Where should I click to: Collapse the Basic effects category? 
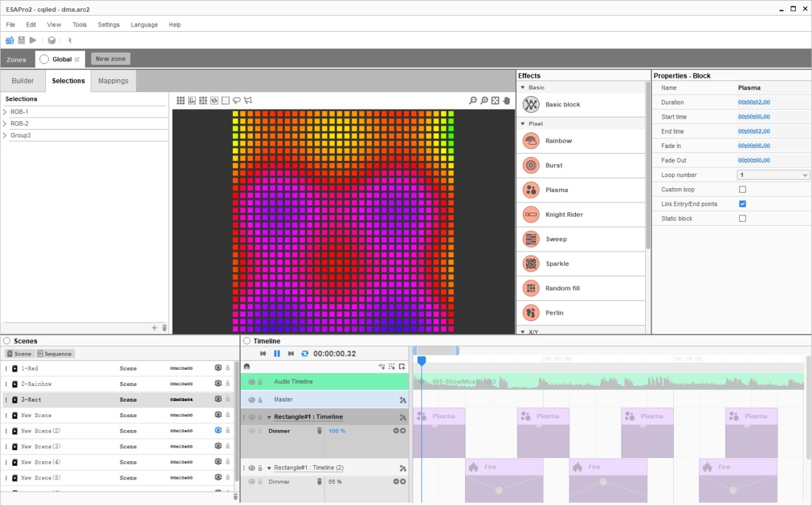click(523, 87)
